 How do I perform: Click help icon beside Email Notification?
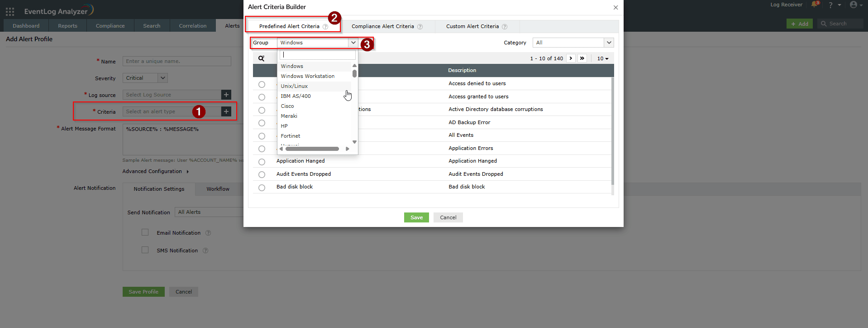pos(208,233)
